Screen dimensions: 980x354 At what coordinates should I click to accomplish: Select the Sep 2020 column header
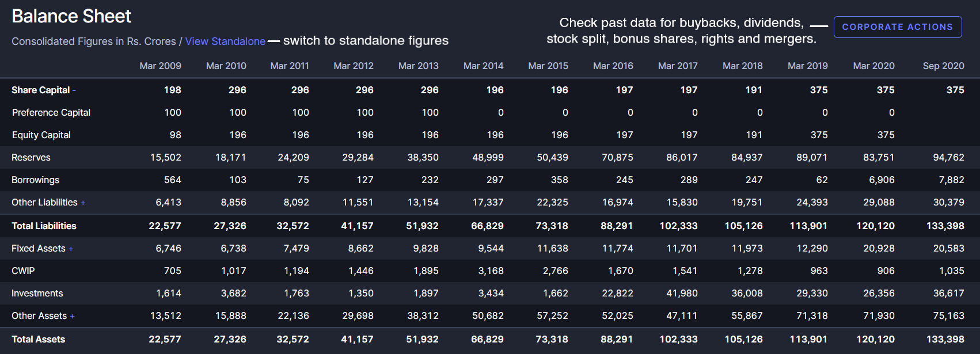(x=943, y=66)
